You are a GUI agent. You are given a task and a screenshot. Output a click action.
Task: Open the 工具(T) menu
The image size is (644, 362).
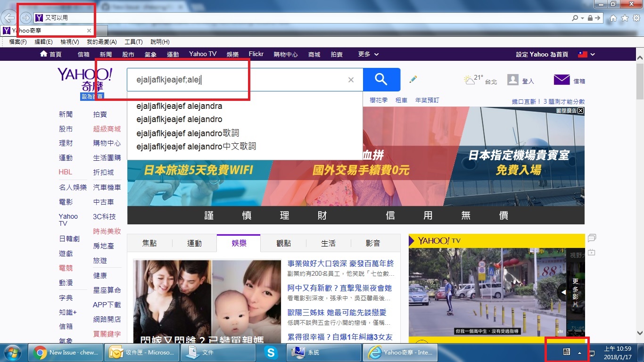133,42
